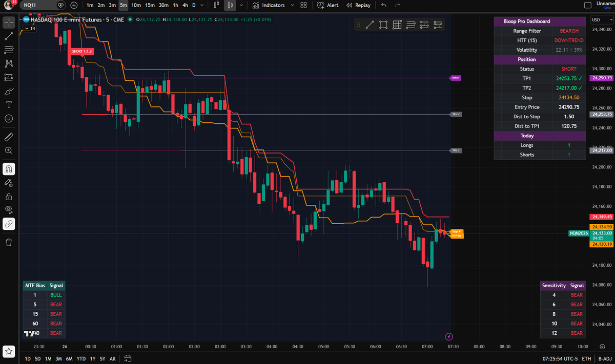Select trend line in floating toolbar
Viewport: 615px width, 364px height.
point(370,24)
